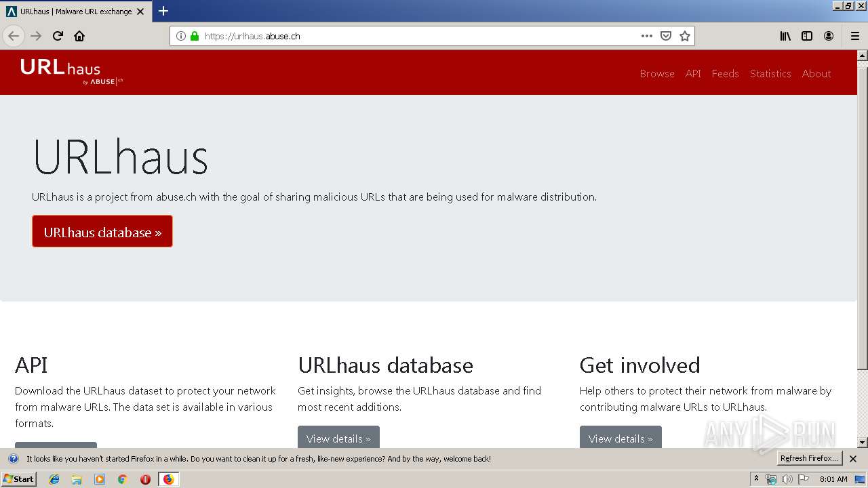Open Internet Explorer from the taskbar
The width and height of the screenshot is (868, 488).
[54, 479]
